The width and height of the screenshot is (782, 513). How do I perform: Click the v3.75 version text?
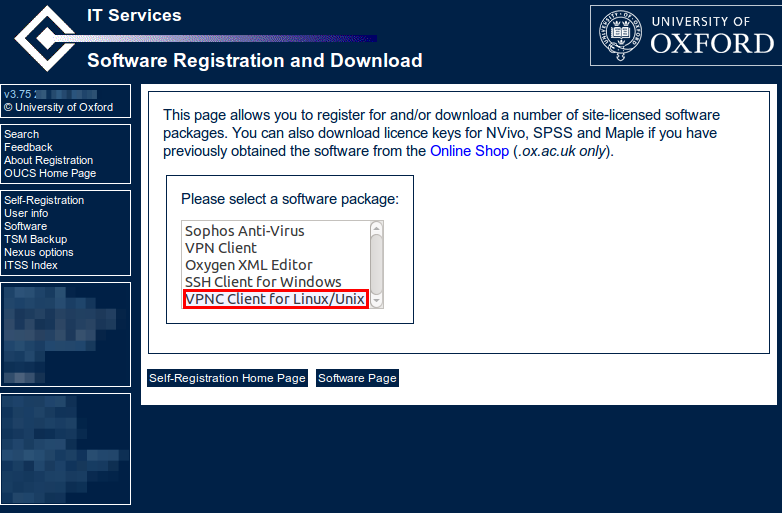pos(17,94)
